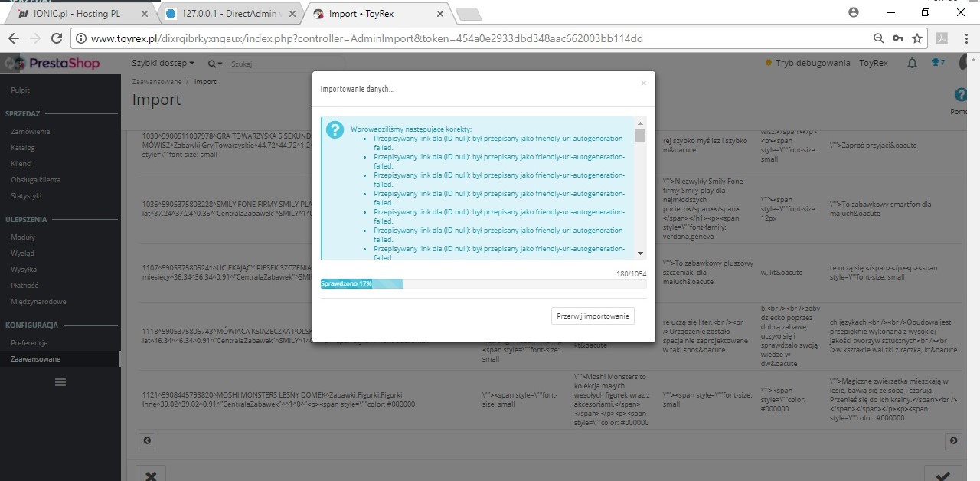Click the 180/1054 progress counter
980x481 pixels.
632,273
